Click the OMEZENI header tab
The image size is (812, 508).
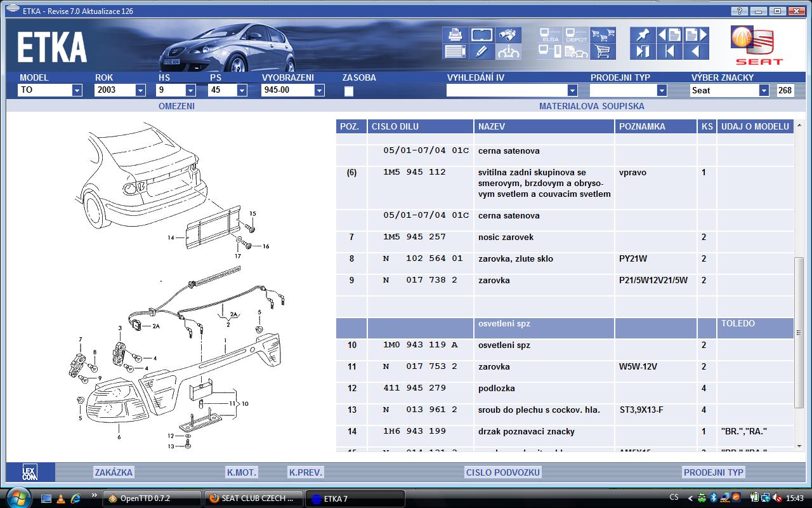click(x=176, y=106)
